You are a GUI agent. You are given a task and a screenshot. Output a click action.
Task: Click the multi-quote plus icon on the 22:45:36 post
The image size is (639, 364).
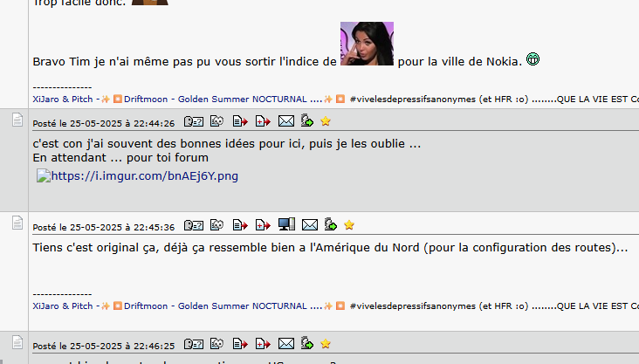[263, 224]
